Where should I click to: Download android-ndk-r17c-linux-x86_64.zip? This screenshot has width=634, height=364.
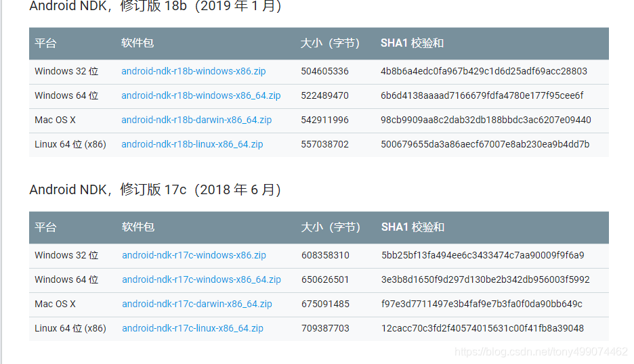pos(192,328)
